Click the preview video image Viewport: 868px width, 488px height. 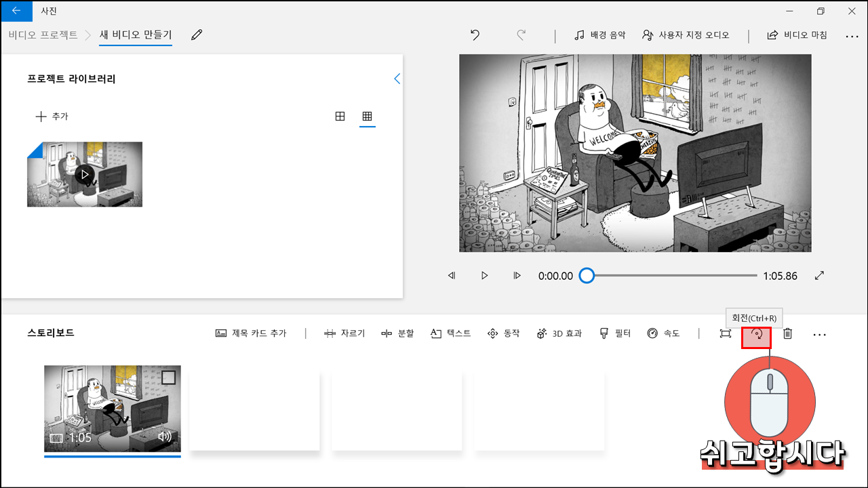(x=635, y=153)
